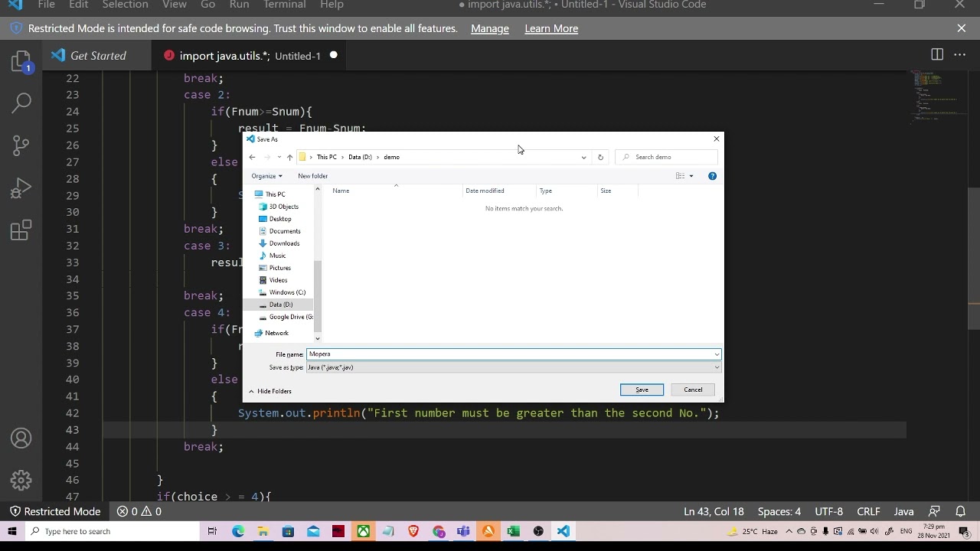Viewport: 980px width, 551px height.
Task: Cancel the Save As dialog
Action: tap(693, 390)
